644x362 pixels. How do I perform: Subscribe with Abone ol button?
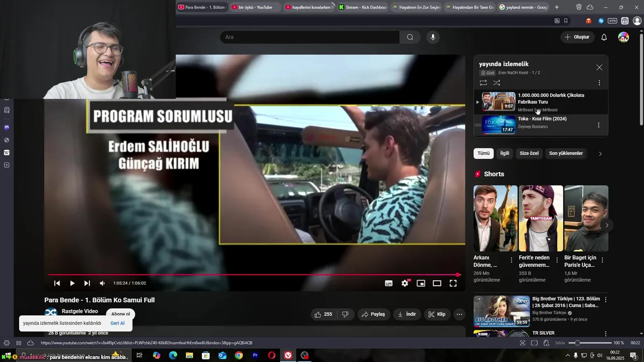coord(120,314)
